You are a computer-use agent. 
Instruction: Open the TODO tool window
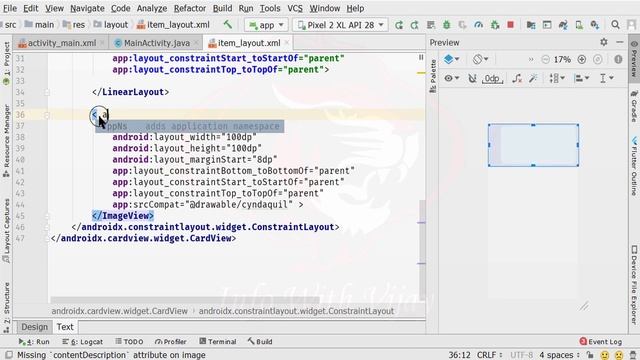coord(129,342)
